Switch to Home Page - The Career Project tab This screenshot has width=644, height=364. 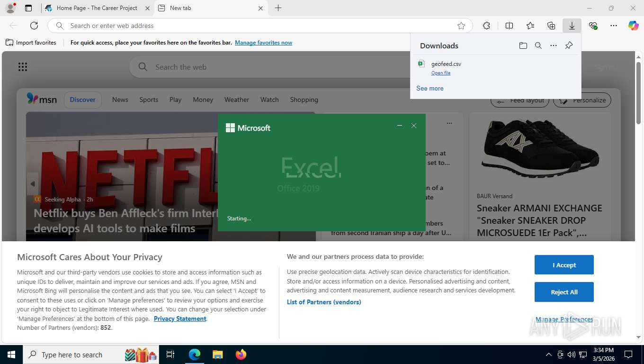pos(97,8)
